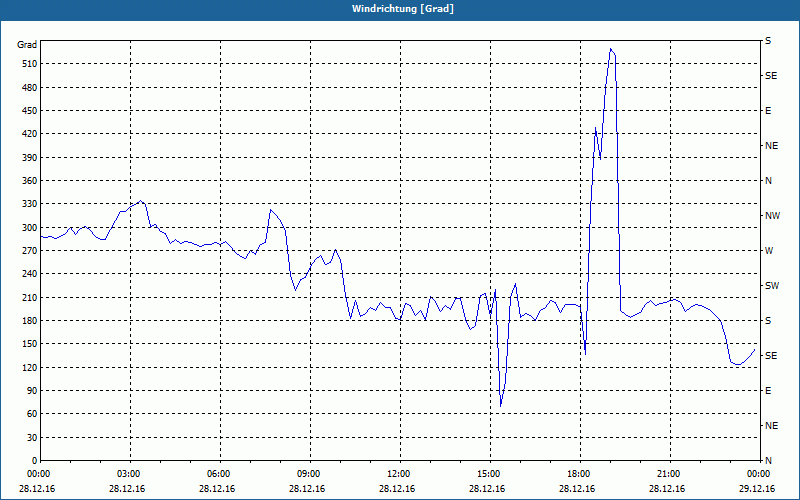Select the 450 y-axis value
Image resolution: width=800 pixels, height=500 pixels.
tap(30, 111)
